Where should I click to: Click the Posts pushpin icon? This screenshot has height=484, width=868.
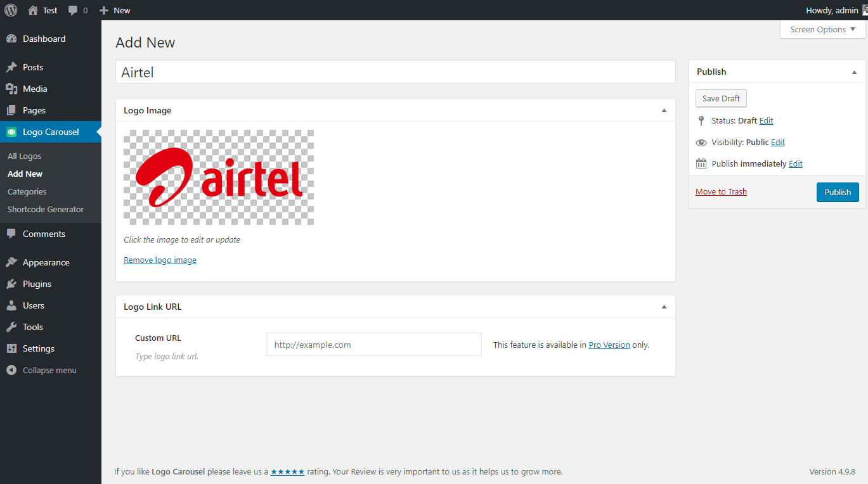[x=11, y=67]
